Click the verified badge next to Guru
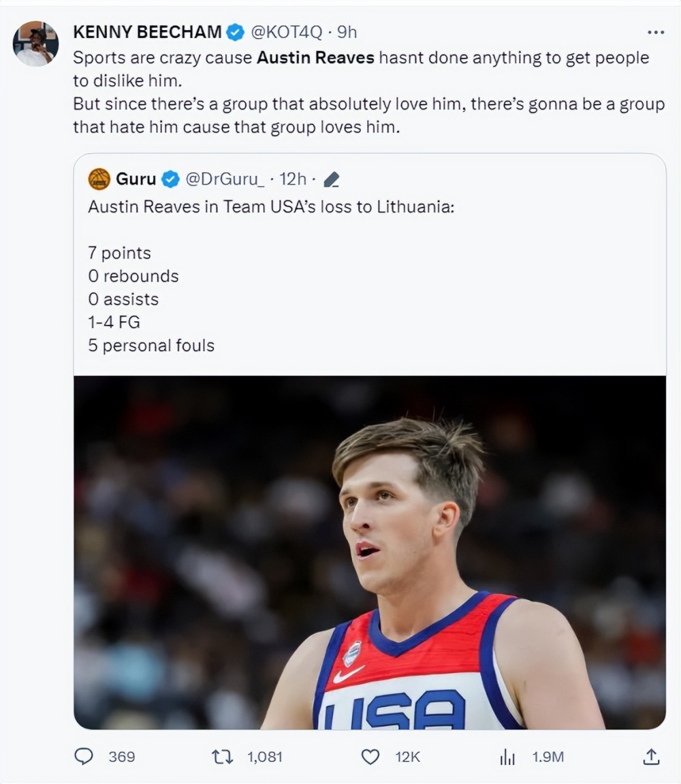Screen dimensions: 681x784 pyautogui.click(x=170, y=179)
